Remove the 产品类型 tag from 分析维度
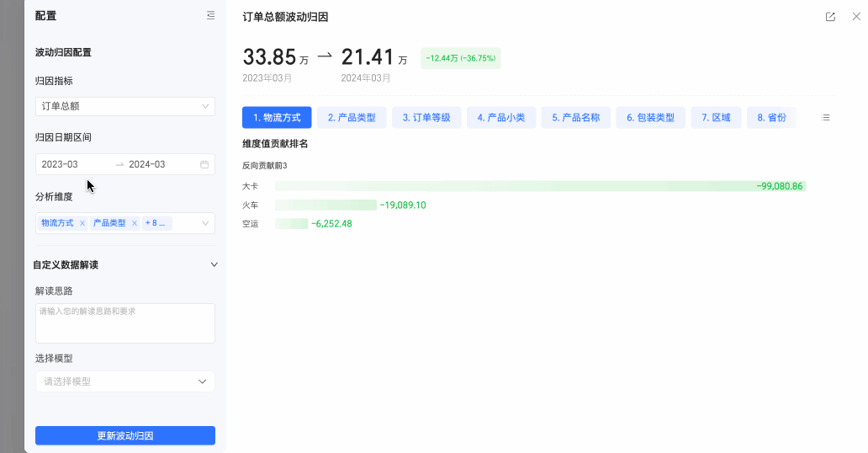Image resolution: width=868 pixels, height=453 pixels. click(135, 223)
